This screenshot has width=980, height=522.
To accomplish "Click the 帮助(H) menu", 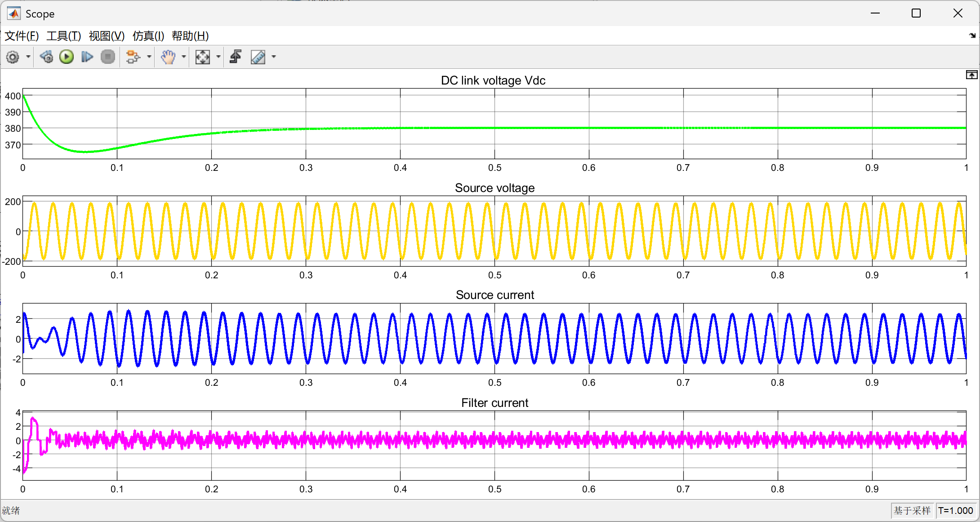I will [190, 36].
